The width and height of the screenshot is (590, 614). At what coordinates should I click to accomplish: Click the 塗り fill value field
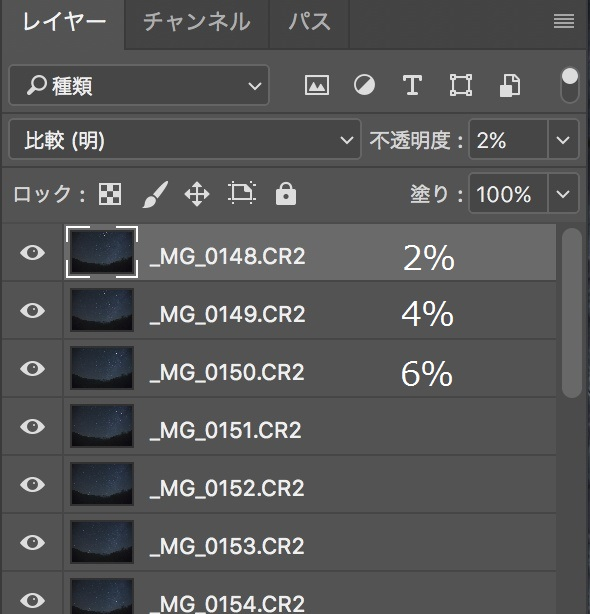tap(508, 193)
